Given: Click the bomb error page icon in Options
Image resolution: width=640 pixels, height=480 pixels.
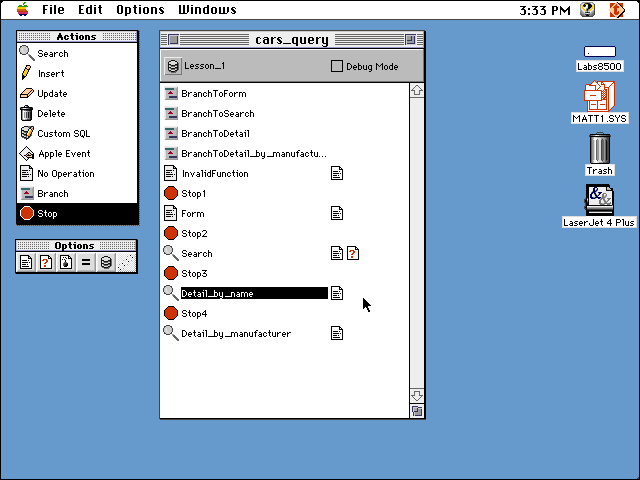Looking at the screenshot, I should pyautogui.click(x=66, y=262).
